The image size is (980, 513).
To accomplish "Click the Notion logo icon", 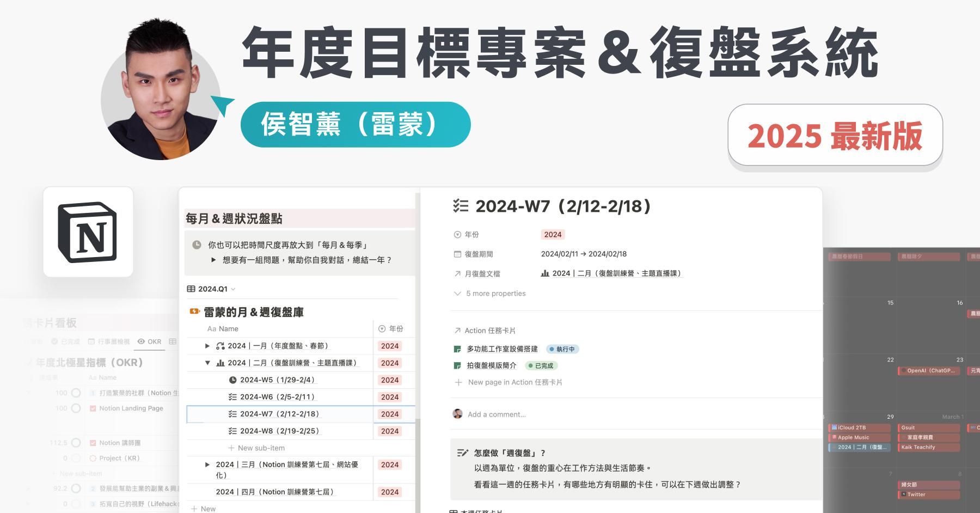I will (88, 233).
